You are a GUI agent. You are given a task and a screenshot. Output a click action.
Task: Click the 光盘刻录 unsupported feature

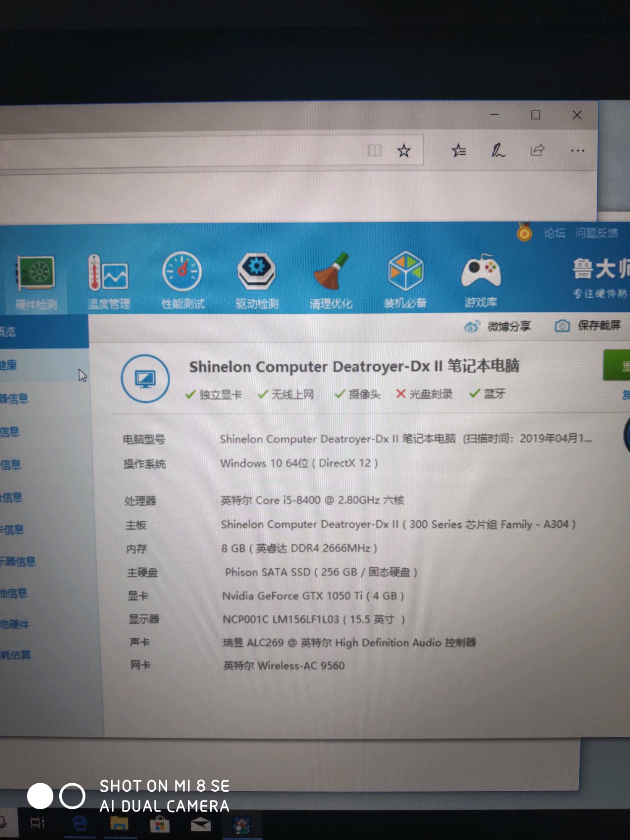(424, 394)
